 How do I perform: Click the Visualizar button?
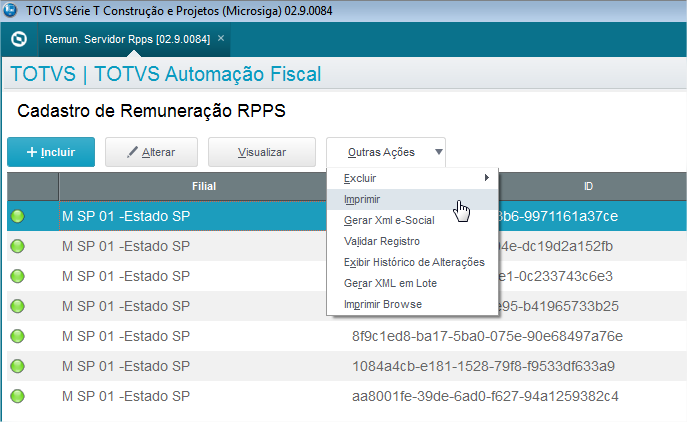click(262, 152)
